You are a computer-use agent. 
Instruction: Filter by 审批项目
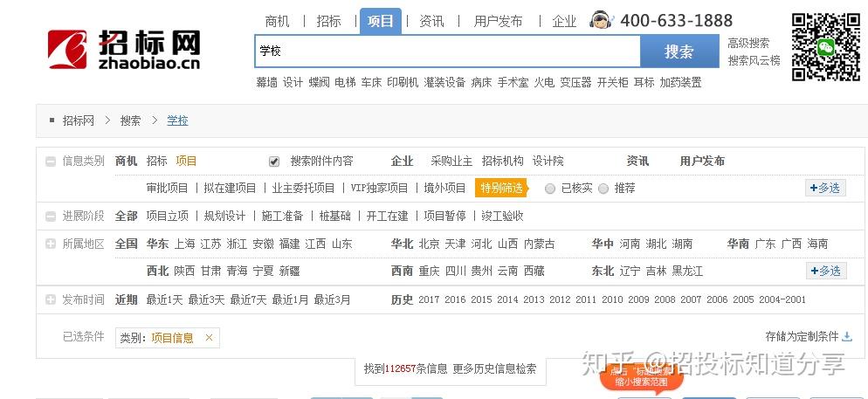(x=167, y=189)
